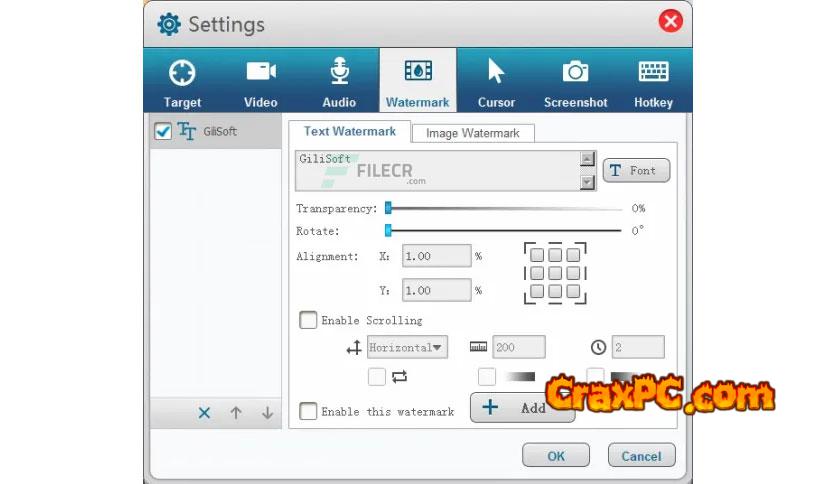Viewport: 836px width, 484px height.
Task: Switch to the Text Watermark tab
Action: pos(350,132)
